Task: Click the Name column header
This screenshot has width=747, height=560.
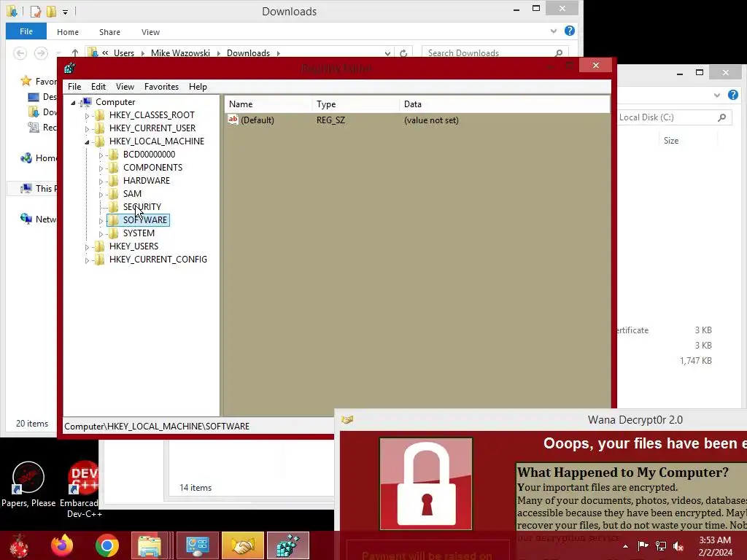Action: [x=268, y=104]
